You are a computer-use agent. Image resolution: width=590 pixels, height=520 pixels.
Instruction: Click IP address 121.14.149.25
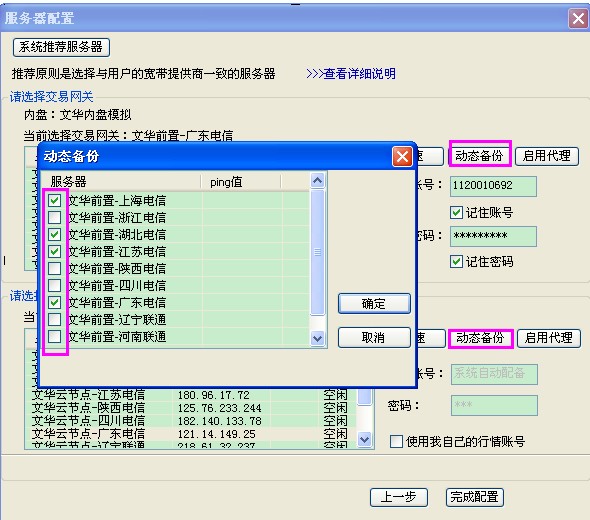click(216, 434)
